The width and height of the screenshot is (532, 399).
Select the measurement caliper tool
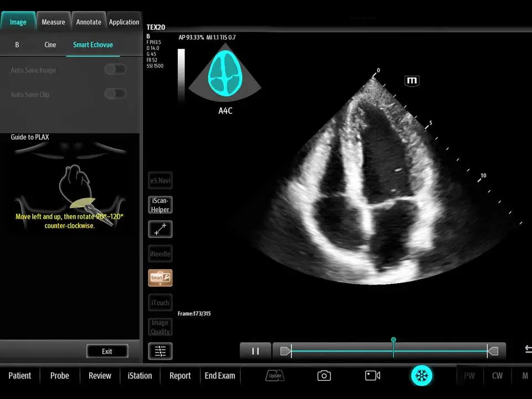click(x=160, y=228)
